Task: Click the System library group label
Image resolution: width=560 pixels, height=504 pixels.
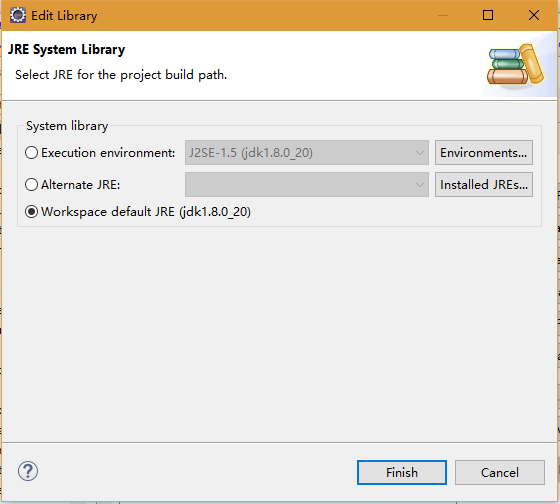Action: tap(67, 126)
